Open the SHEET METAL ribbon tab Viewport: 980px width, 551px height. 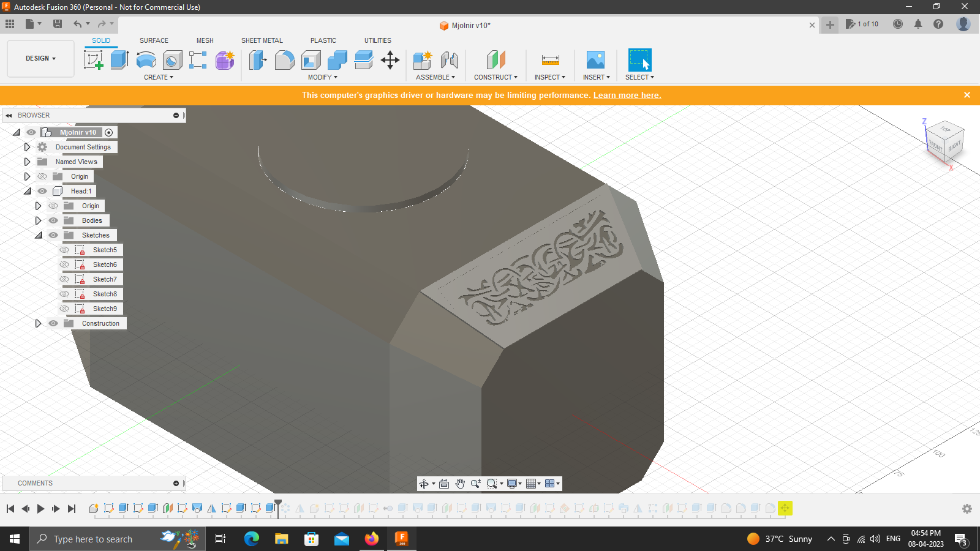tap(262, 40)
